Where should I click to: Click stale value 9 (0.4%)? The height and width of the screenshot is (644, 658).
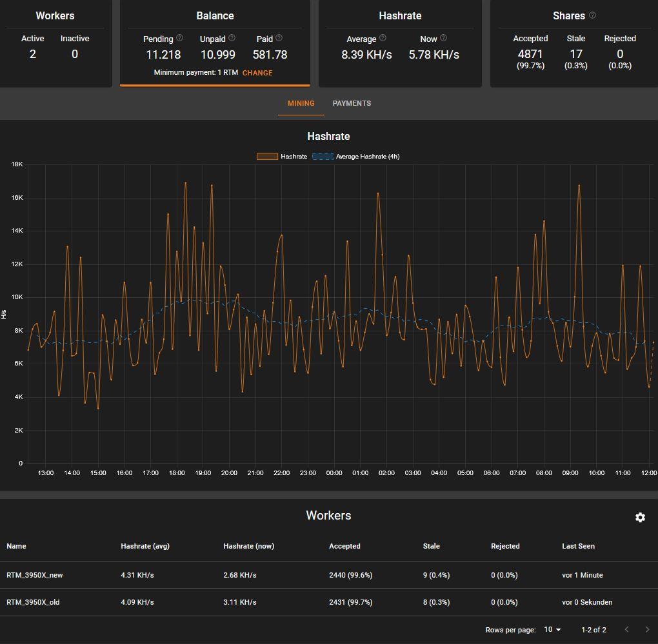[436, 575]
